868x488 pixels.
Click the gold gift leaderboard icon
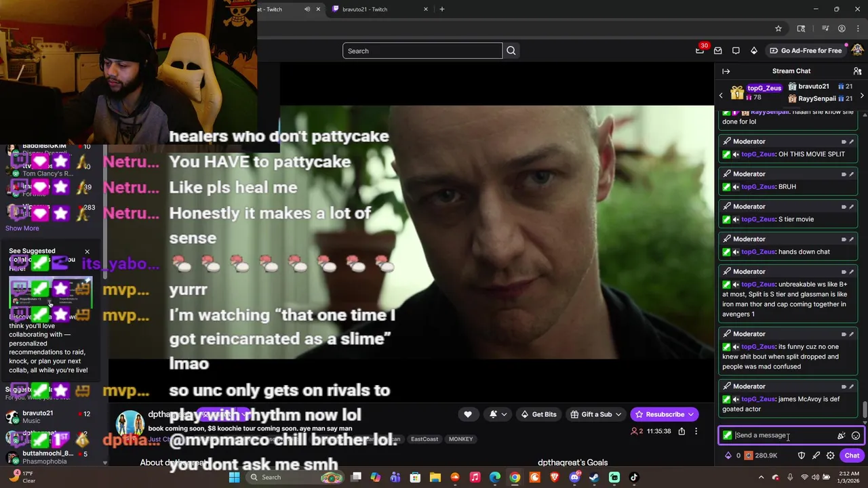tap(737, 94)
